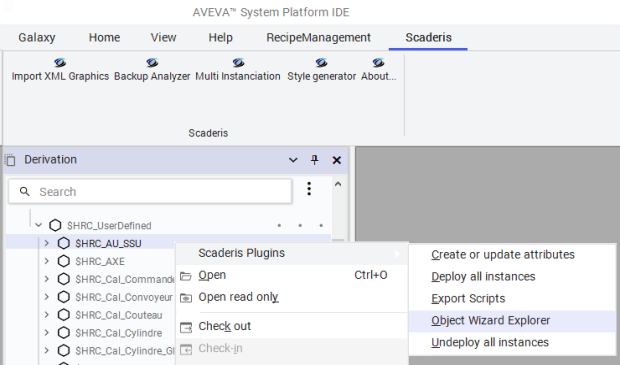This screenshot has width=620, height=365.
Task: Launch the Backup Analyzer tool
Action: tap(152, 70)
